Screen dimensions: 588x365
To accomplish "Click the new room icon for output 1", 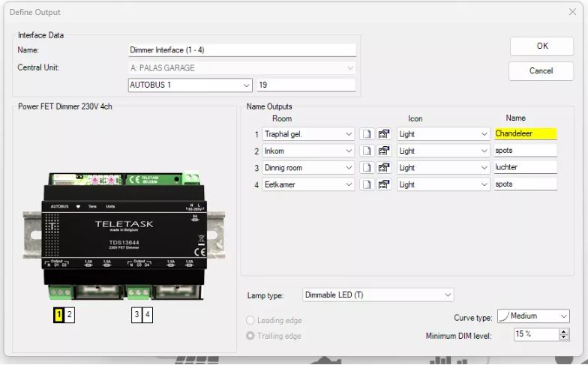I will [x=367, y=134].
